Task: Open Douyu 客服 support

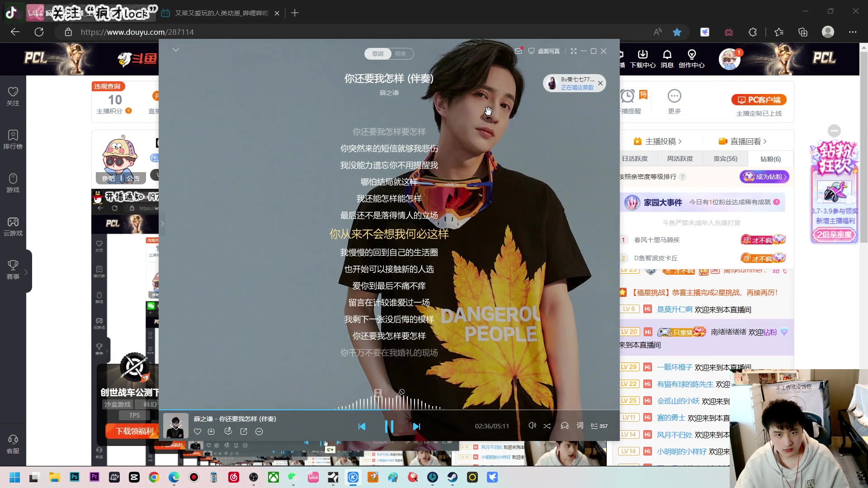Action: click(x=13, y=444)
